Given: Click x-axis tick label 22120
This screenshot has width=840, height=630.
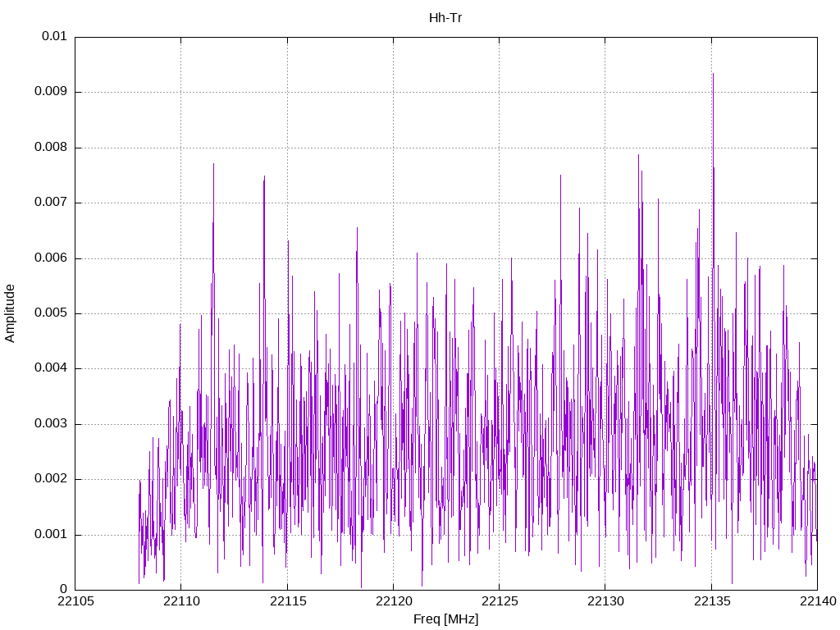Looking at the screenshot, I should 394,601.
